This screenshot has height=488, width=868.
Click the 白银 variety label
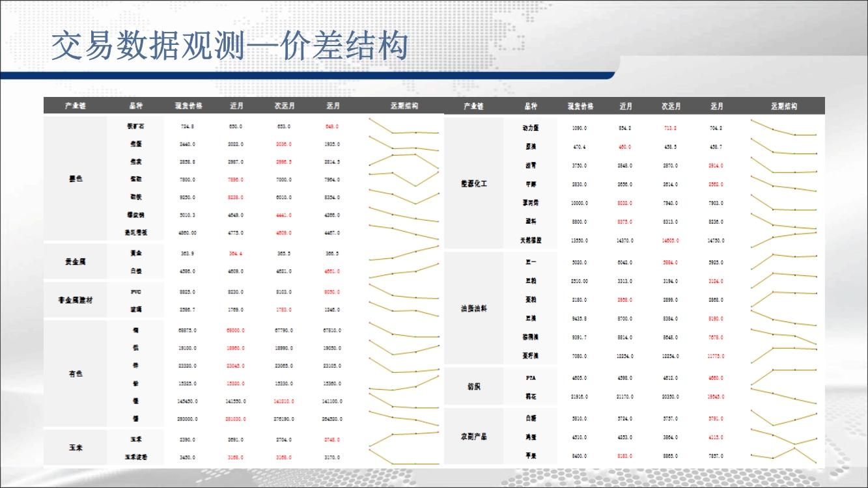pyautogui.click(x=135, y=271)
